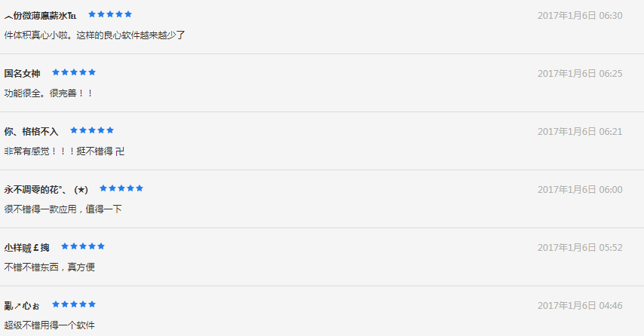
Task: Click the review text 功能很全。很完善！！
Action: click(48, 93)
